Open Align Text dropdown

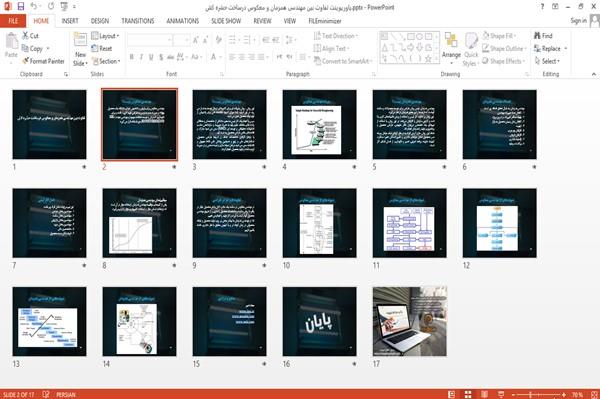click(331, 48)
